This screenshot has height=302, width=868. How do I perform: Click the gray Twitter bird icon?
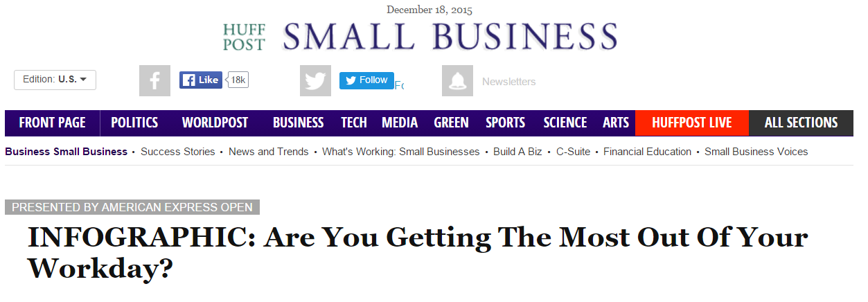click(x=315, y=81)
